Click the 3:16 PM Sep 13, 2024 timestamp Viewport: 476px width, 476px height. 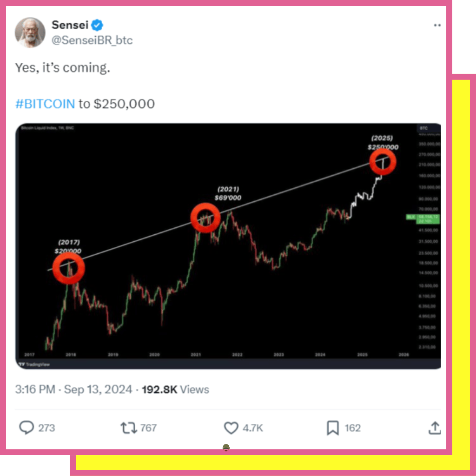pos(74,389)
